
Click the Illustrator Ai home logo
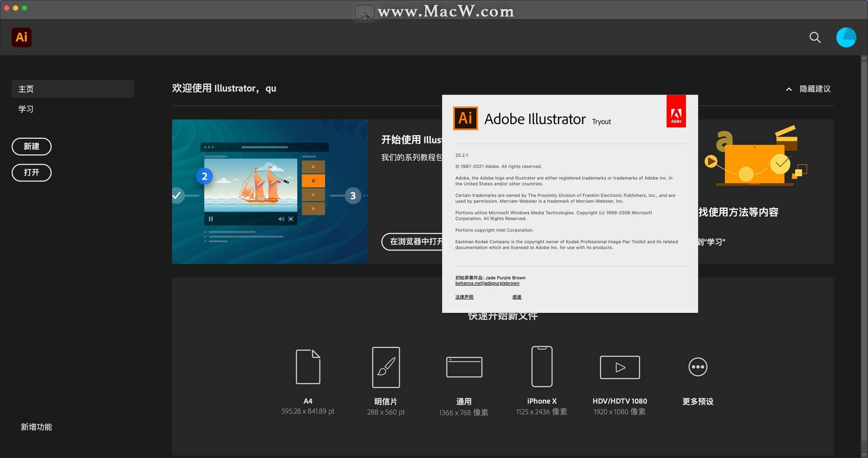click(22, 37)
